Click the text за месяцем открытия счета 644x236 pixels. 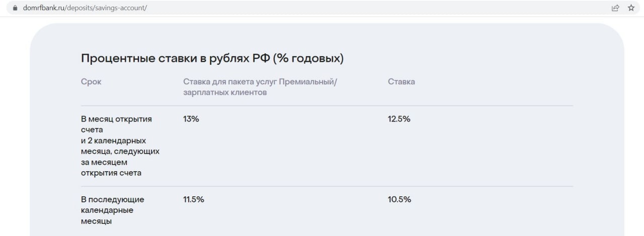pos(111,168)
